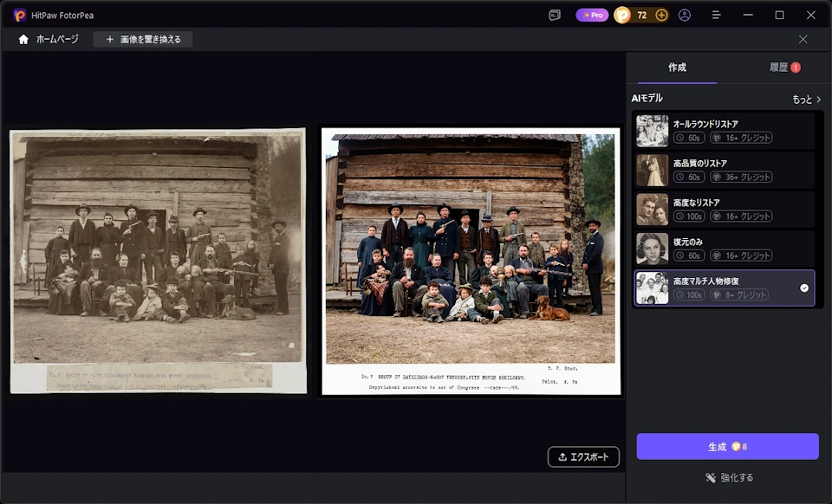
Task: Click the 生成 generate button
Action: point(727,446)
